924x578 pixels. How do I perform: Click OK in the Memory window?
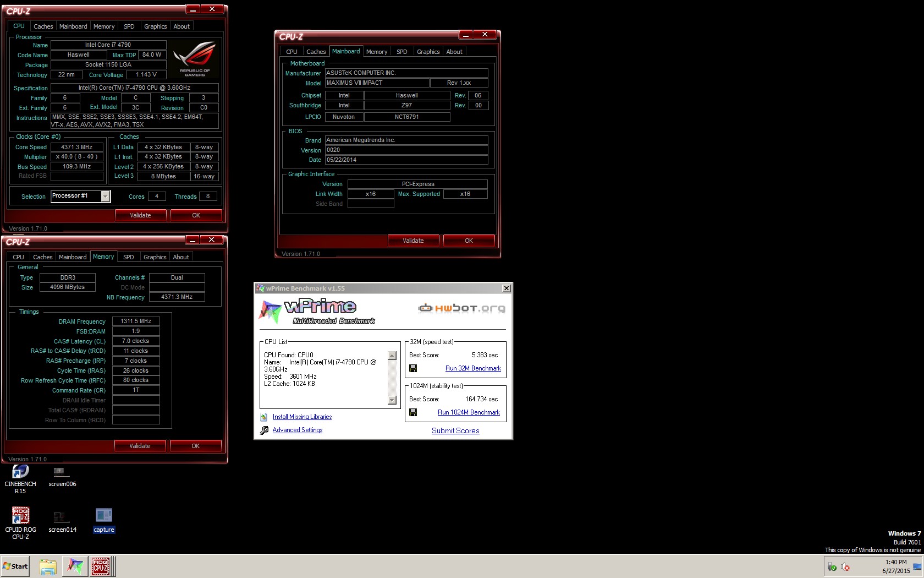[195, 446]
